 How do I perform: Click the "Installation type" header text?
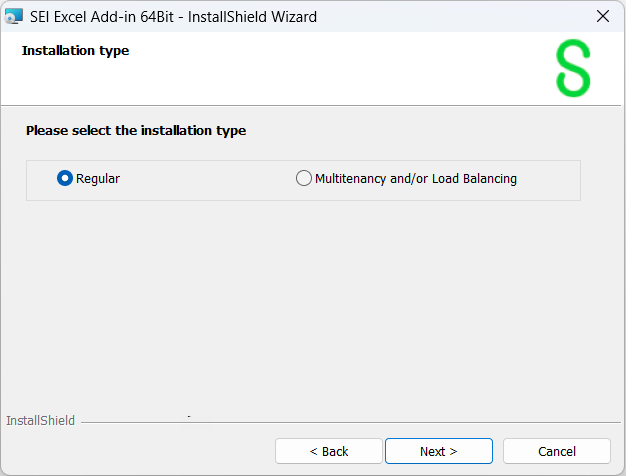tap(75, 50)
